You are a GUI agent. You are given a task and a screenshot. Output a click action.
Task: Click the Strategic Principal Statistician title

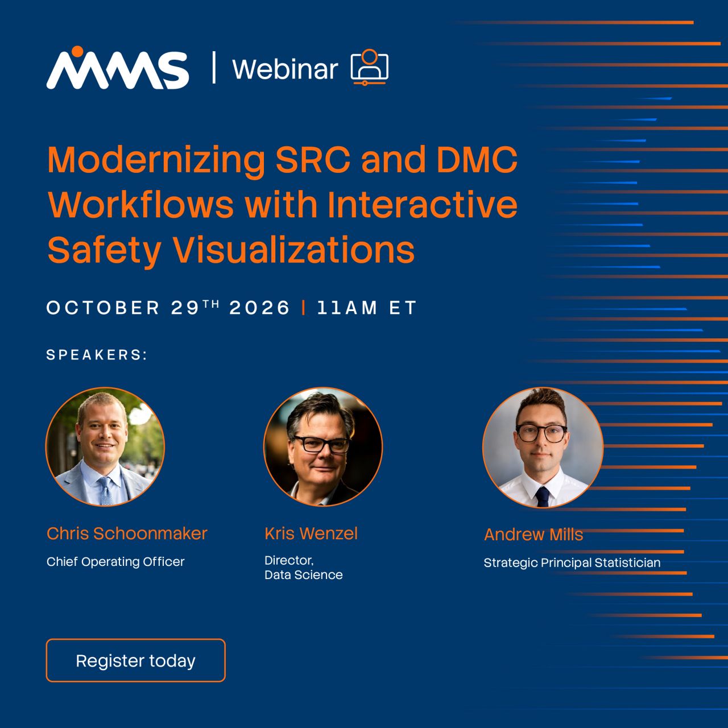point(572,563)
